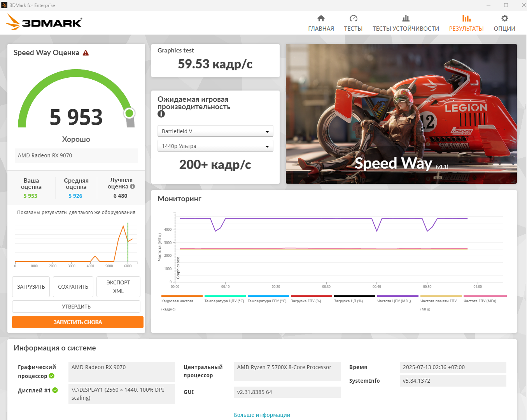
Task: Click your score value 5 953 in green
Action: click(30, 196)
